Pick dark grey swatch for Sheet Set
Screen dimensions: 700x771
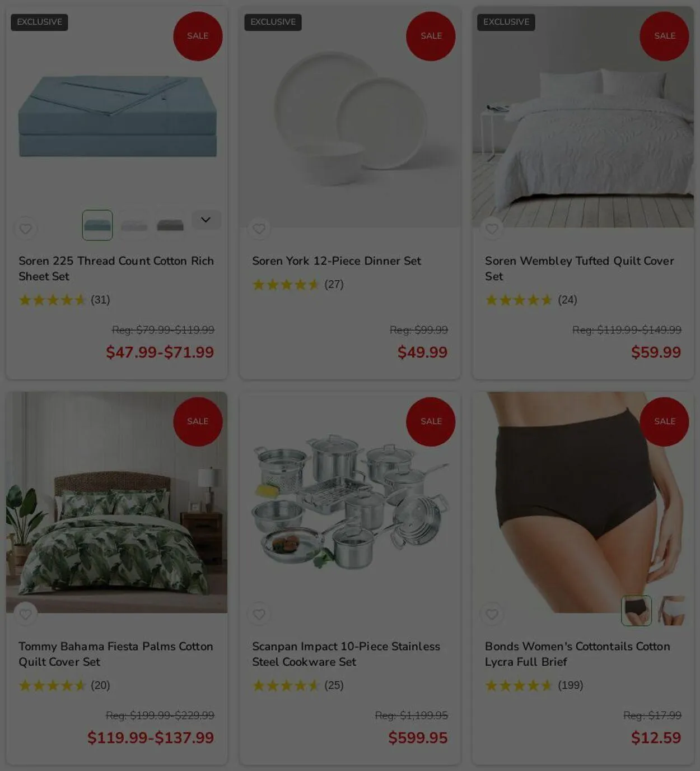(x=170, y=225)
